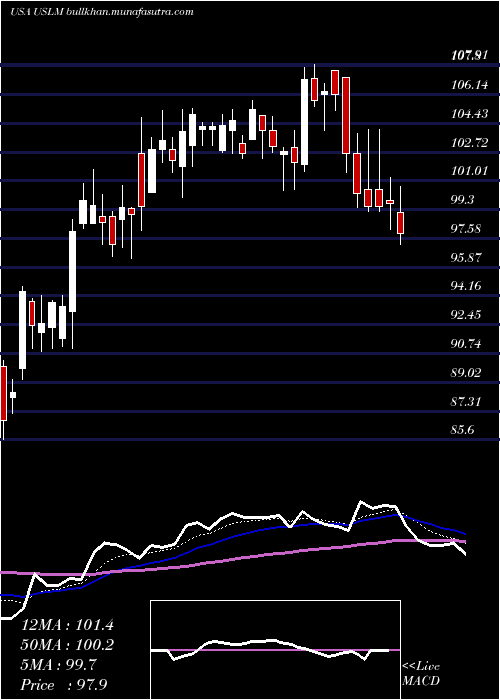Click the last red candlestick near 97.58
The image size is (500, 700).
(x=400, y=223)
